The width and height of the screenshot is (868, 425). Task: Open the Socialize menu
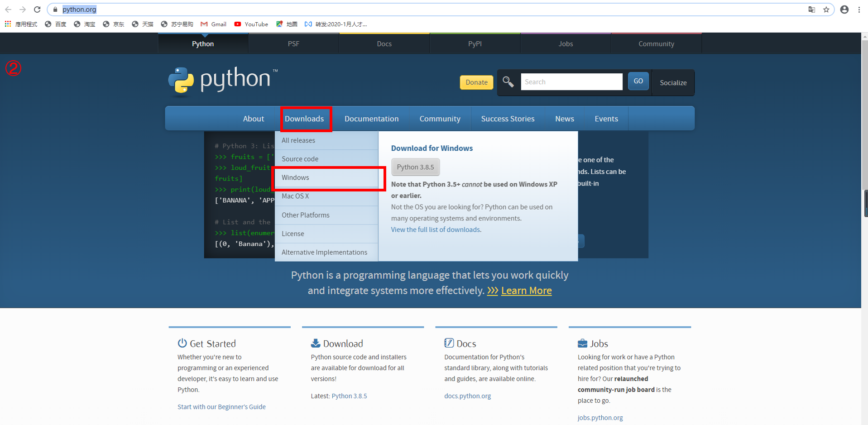673,83
